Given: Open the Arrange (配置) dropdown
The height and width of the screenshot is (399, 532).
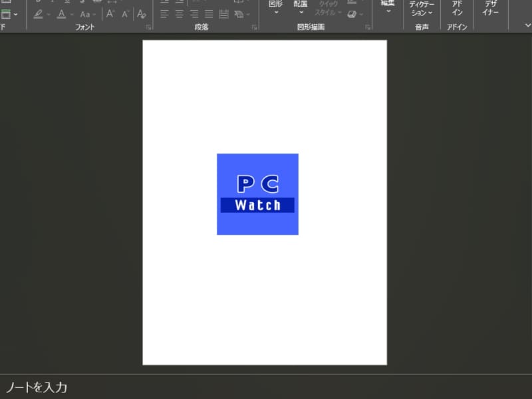Looking at the screenshot, I should click(300, 11).
